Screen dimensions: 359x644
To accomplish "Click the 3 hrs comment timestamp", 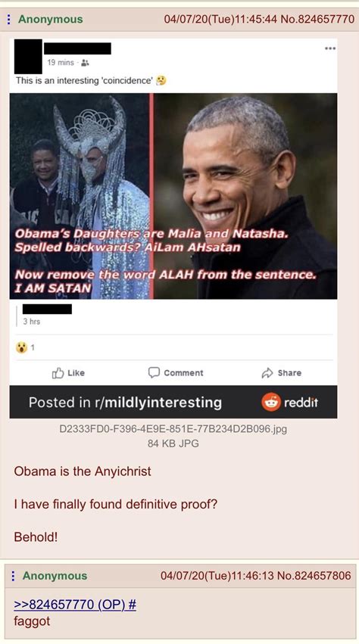I will pyautogui.click(x=32, y=322).
